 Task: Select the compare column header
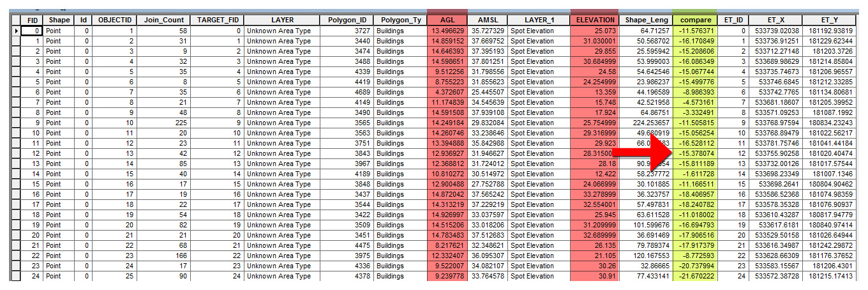pos(695,20)
